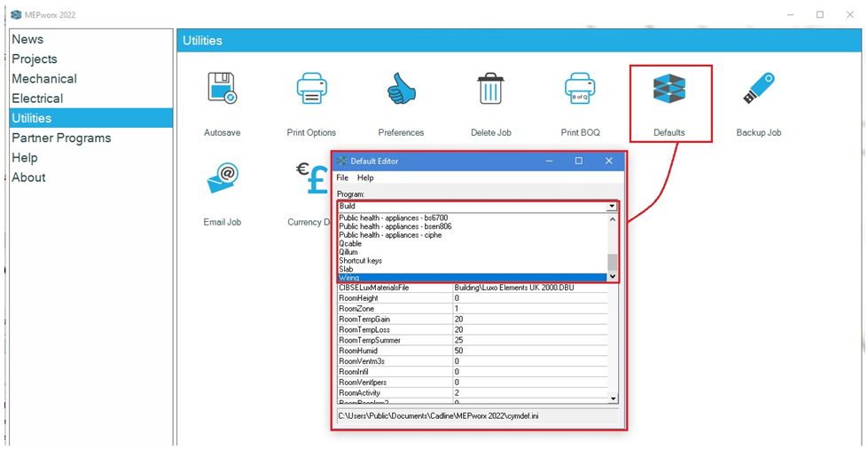
Task: Click the RoomTempSummer value cell
Action: coord(530,340)
